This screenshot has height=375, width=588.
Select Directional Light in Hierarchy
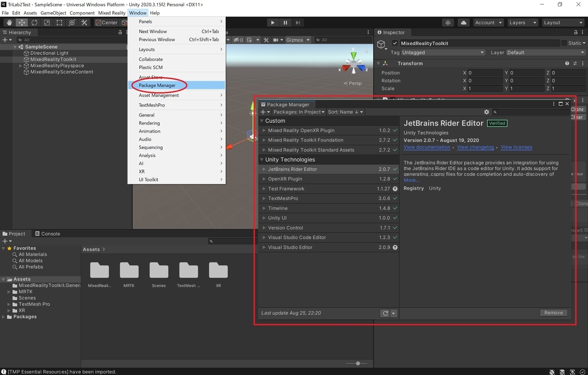(49, 53)
